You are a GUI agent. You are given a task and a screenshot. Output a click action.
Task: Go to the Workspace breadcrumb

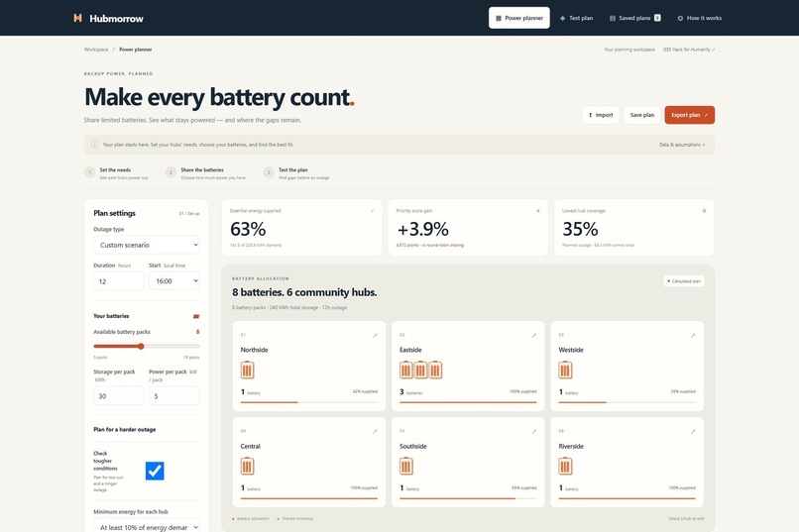(x=96, y=50)
